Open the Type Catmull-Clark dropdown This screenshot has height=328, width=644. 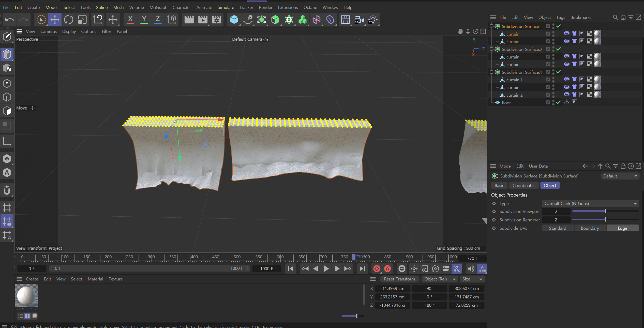590,203
